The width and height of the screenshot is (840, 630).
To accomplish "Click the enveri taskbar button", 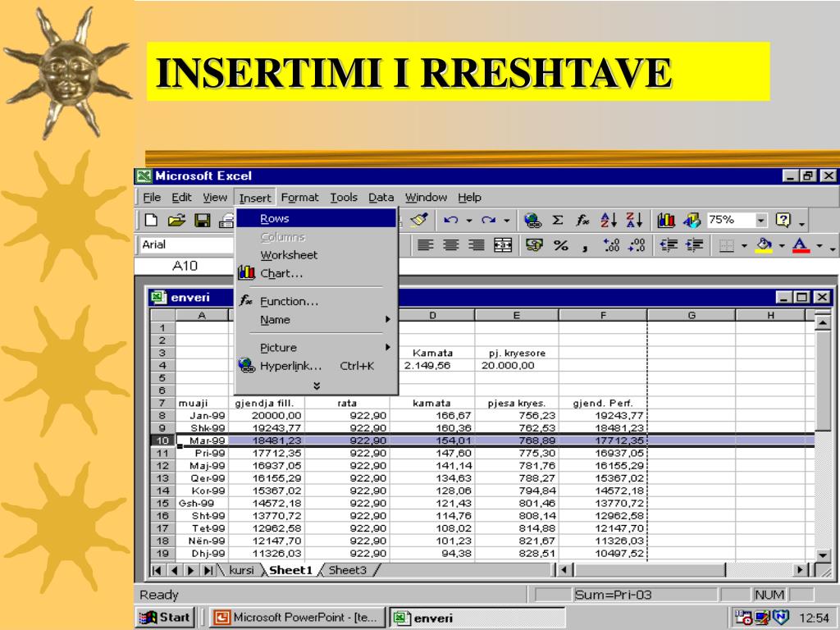I will 477,618.
